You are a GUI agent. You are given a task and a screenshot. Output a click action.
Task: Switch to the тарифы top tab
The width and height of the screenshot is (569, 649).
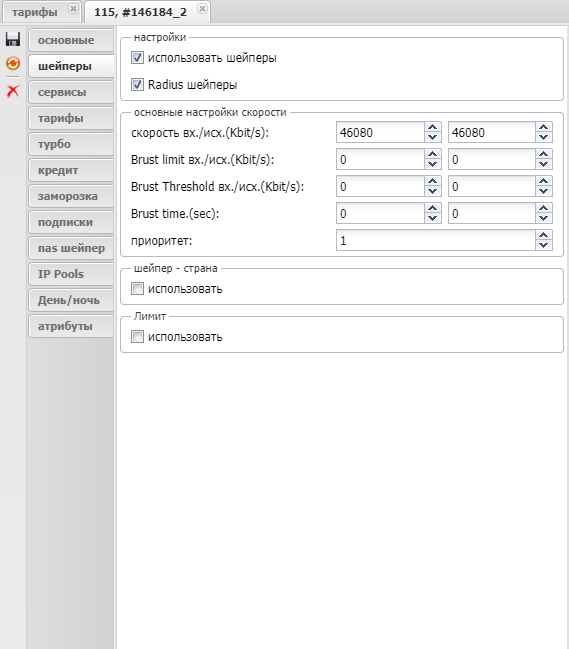[35, 12]
